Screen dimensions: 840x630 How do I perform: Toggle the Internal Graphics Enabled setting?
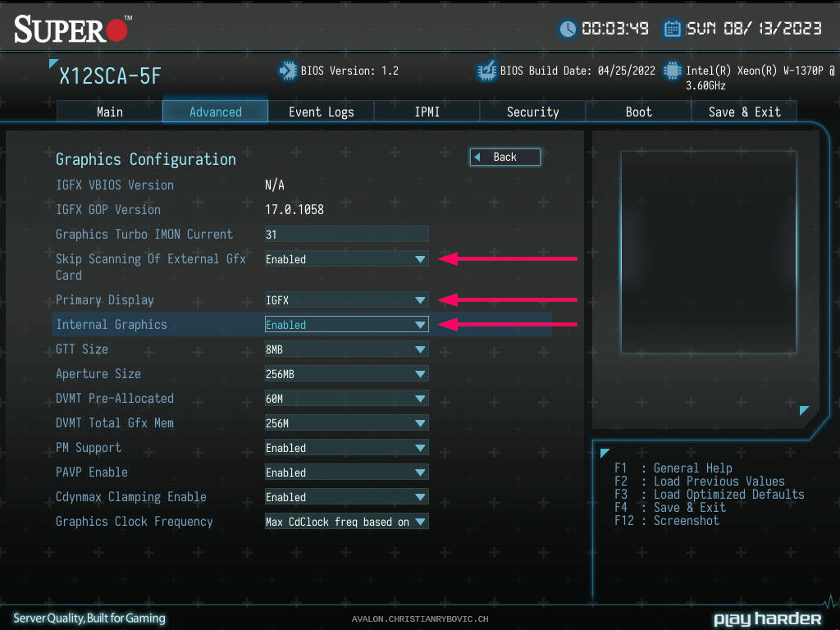pos(346,325)
